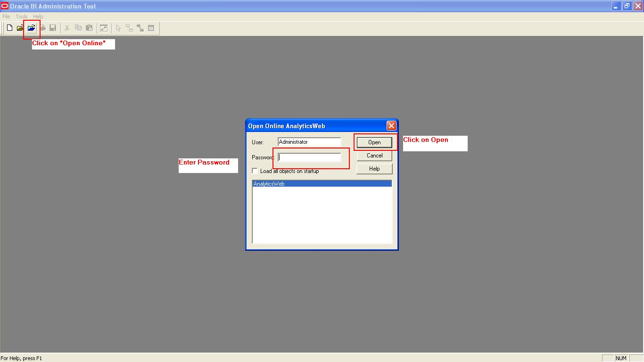Create a new repository file

pyautogui.click(x=8, y=28)
